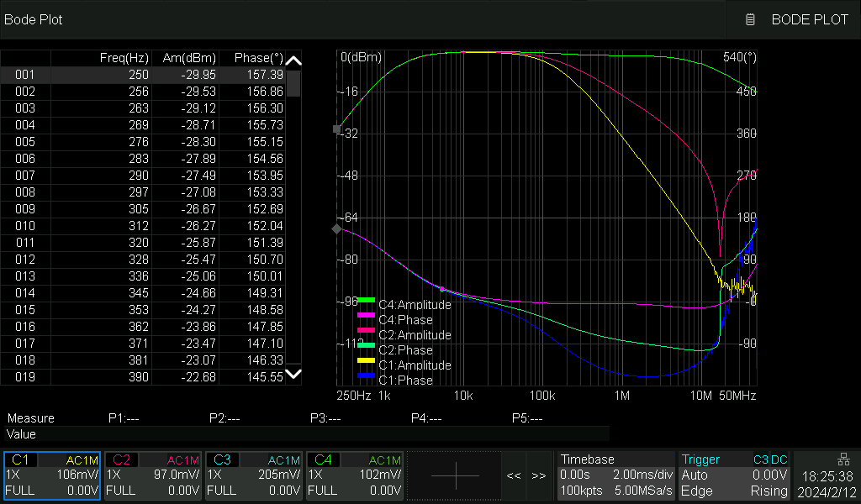
Task: Click the C4:Amplitude green legend swatch
Action: click(366, 300)
